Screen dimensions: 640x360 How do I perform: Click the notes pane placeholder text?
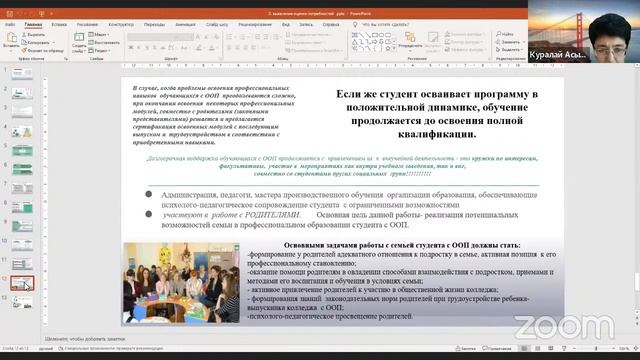pyautogui.click(x=85, y=339)
